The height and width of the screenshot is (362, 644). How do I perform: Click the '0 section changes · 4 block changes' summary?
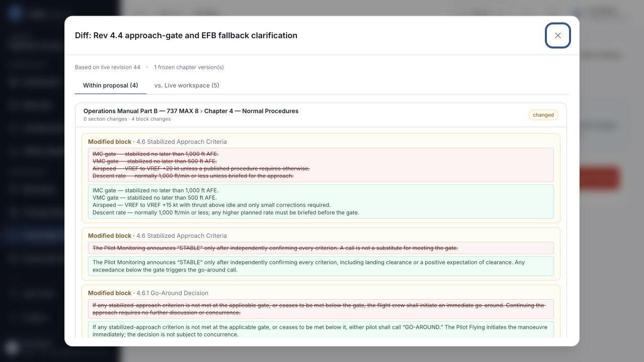pos(127,119)
